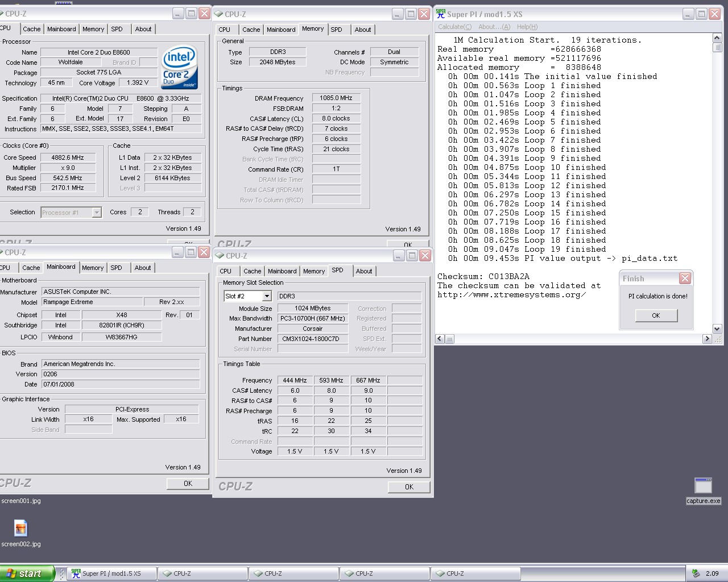Viewport: 728px width, 582px height.
Task: Switch to Mainboard tab in top-left CPU-Z
Action: coord(61,29)
